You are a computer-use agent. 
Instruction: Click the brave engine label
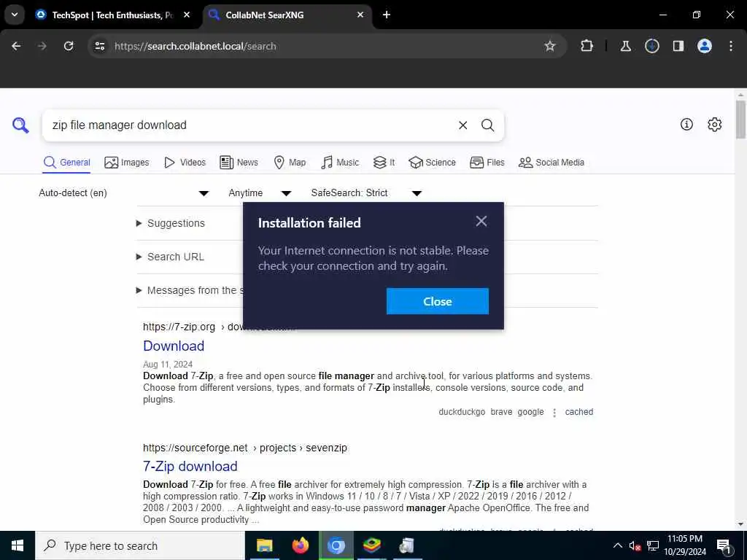[x=501, y=412]
